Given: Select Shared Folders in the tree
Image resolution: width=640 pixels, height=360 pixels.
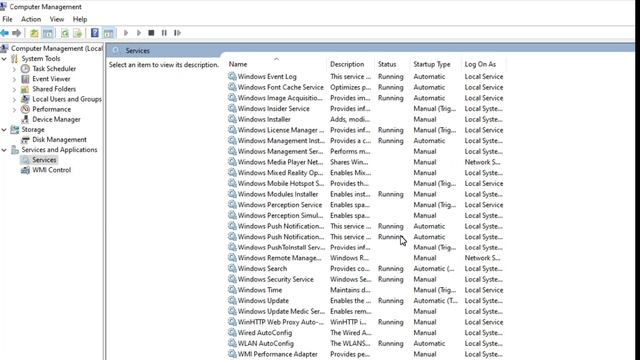Looking at the screenshot, I should 54,89.
